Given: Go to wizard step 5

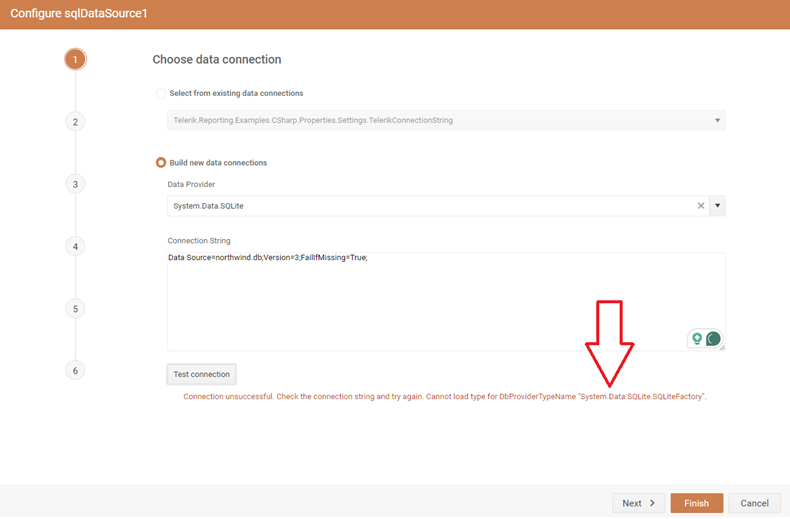Looking at the screenshot, I should coord(75,309).
